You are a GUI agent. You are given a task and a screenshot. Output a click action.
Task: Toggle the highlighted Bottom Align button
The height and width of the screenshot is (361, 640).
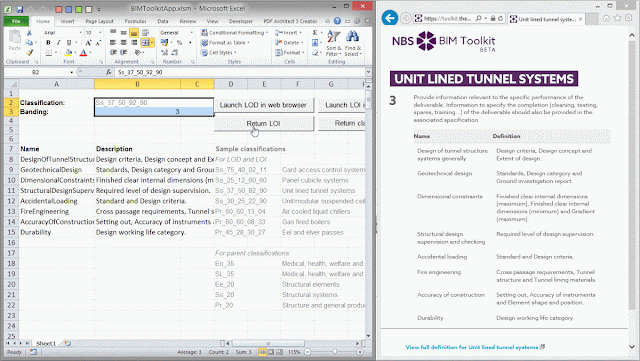[133, 33]
